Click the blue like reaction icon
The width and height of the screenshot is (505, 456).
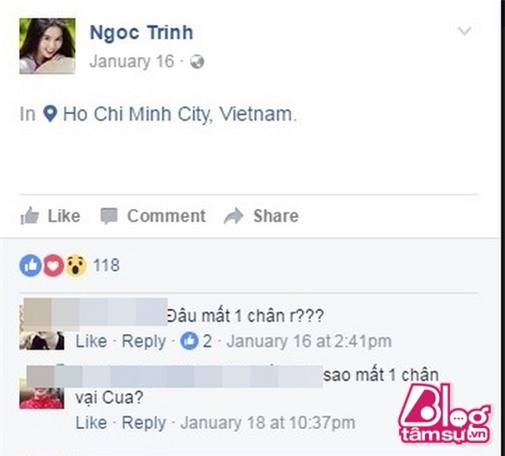pos(30,265)
